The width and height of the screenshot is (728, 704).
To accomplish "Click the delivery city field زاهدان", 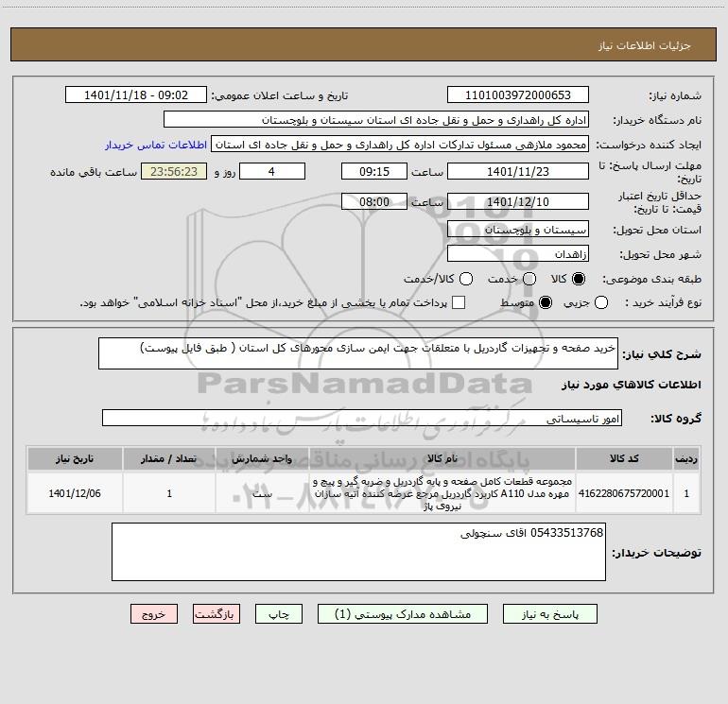I will tap(518, 254).
